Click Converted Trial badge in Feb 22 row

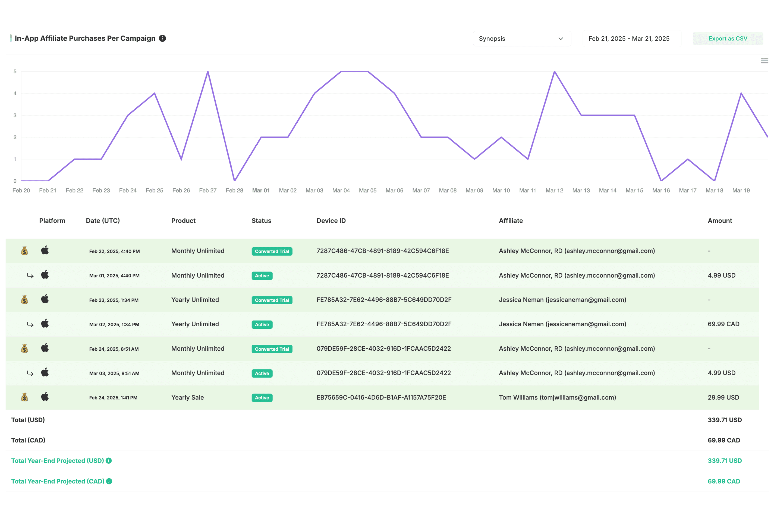coord(272,251)
